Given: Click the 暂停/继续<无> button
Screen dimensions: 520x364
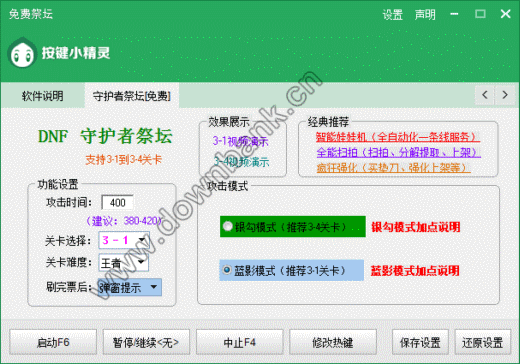Looking at the screenshot, I should click(x=146, y=342).
